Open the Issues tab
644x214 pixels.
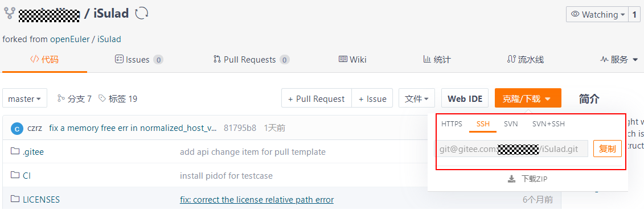(139, 60)
